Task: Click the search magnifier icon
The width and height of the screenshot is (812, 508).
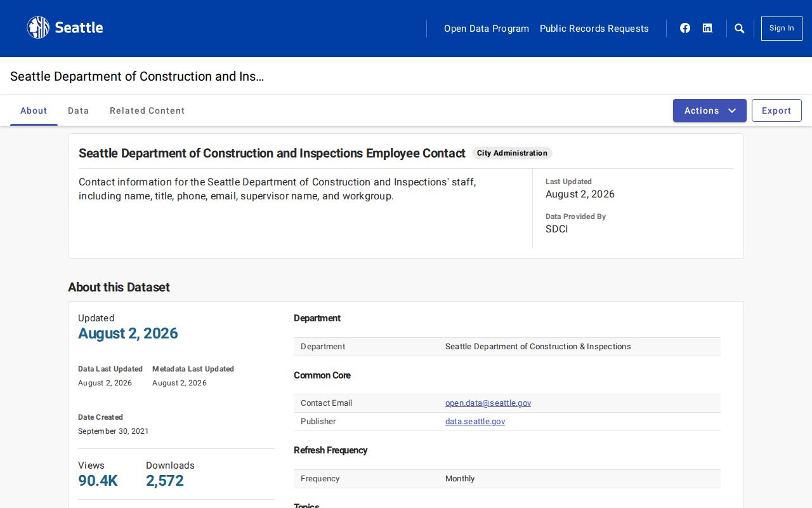Action: (740, 28)
